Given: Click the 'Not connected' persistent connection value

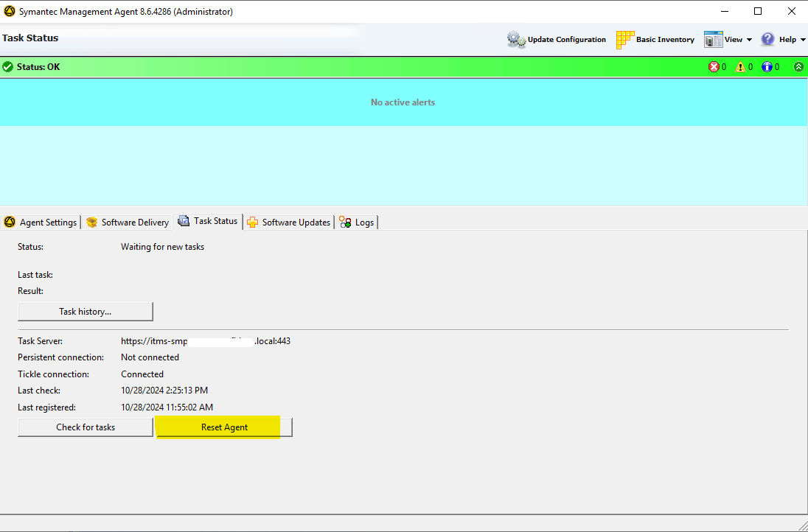Looking at the screenshot, I should pos(150,357).
